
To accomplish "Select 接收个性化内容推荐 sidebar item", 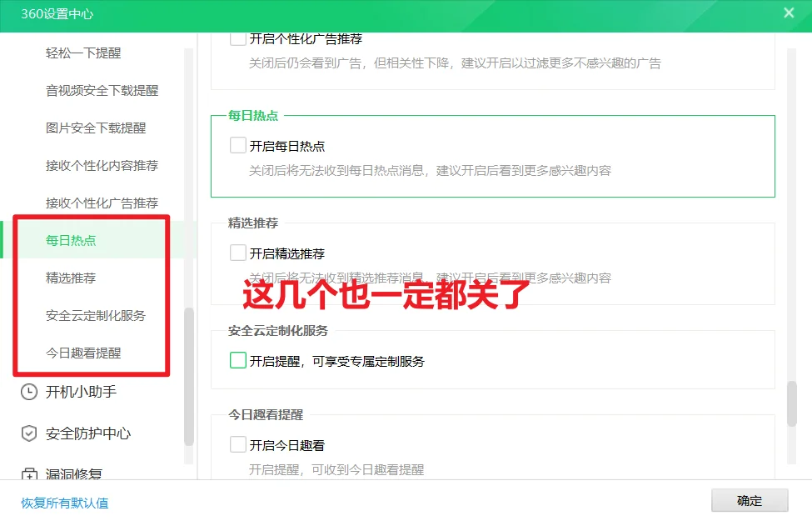I will pyautogui.click(x=102, y=166).
